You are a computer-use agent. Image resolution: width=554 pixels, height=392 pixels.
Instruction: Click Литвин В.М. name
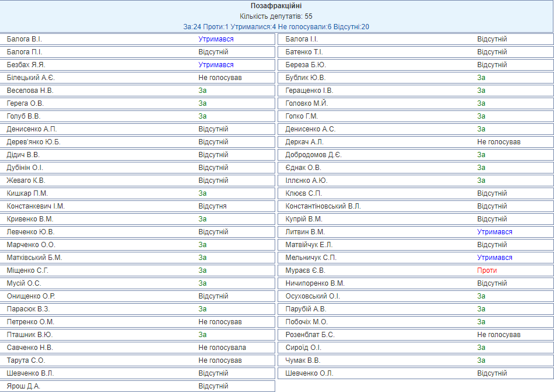305,232
